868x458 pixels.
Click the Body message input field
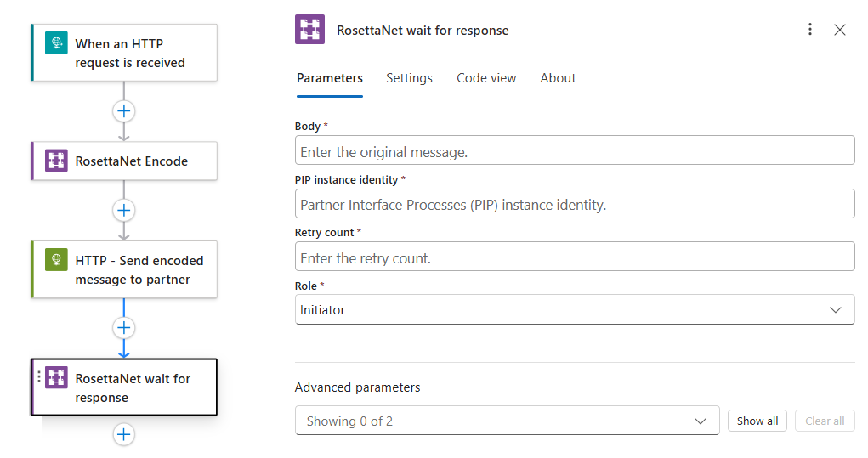coord(575,150)
